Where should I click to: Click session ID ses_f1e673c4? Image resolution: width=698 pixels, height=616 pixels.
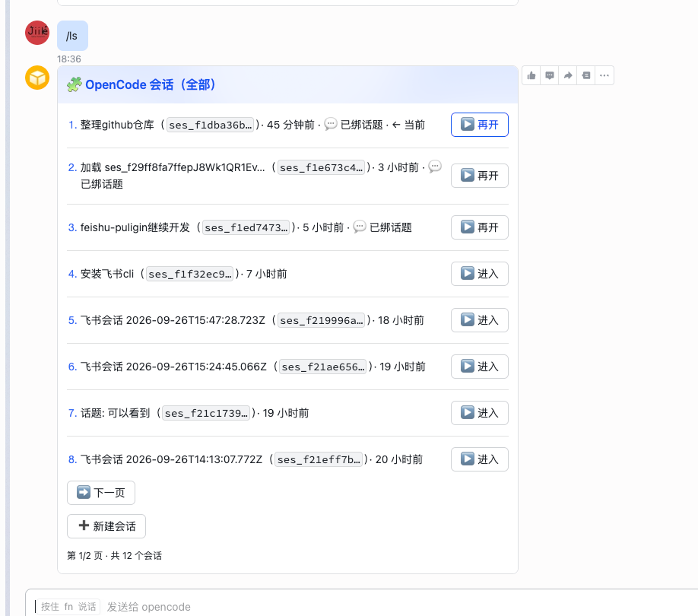click(321, 168)
